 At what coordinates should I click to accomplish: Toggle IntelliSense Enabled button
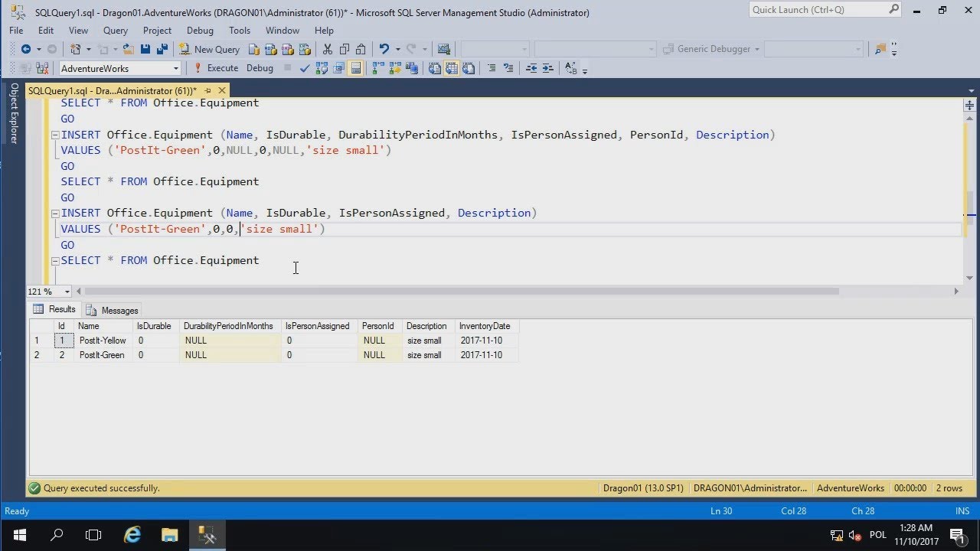tap(355, 68)
